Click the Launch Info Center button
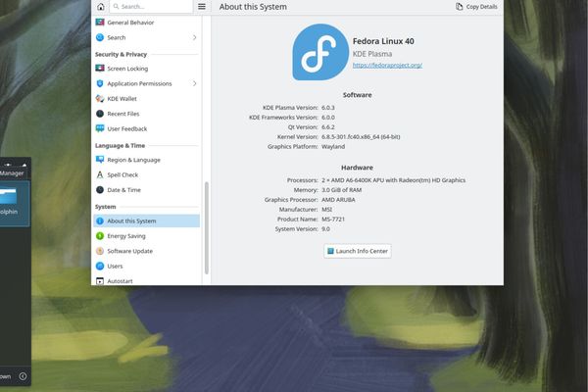The image size is (588, 392). coord(358,251)
